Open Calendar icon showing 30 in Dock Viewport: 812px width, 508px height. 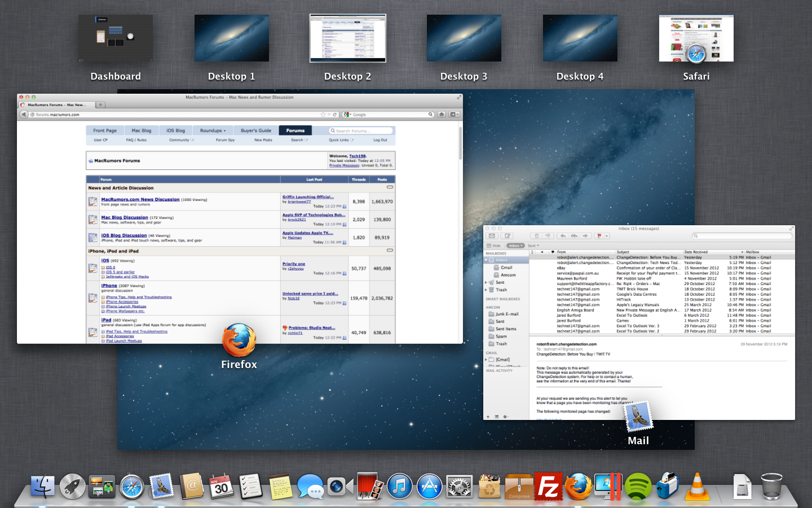click(221, 486)
